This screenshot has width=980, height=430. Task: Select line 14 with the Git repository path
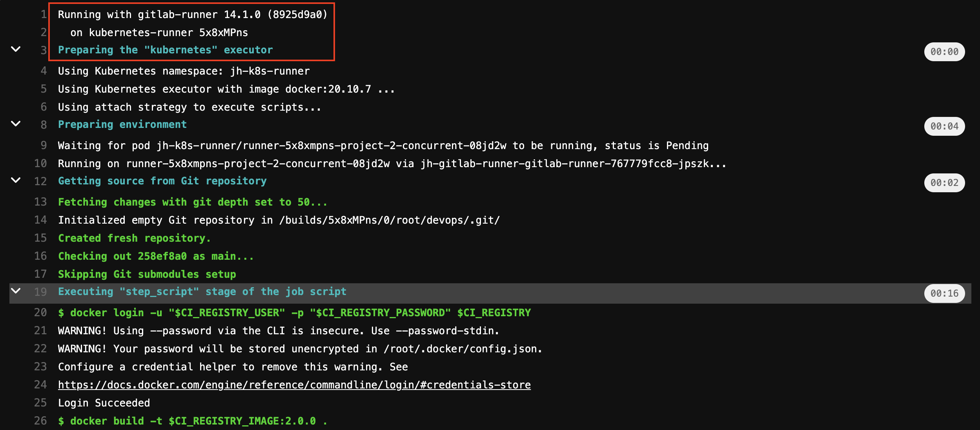point(279,220)
